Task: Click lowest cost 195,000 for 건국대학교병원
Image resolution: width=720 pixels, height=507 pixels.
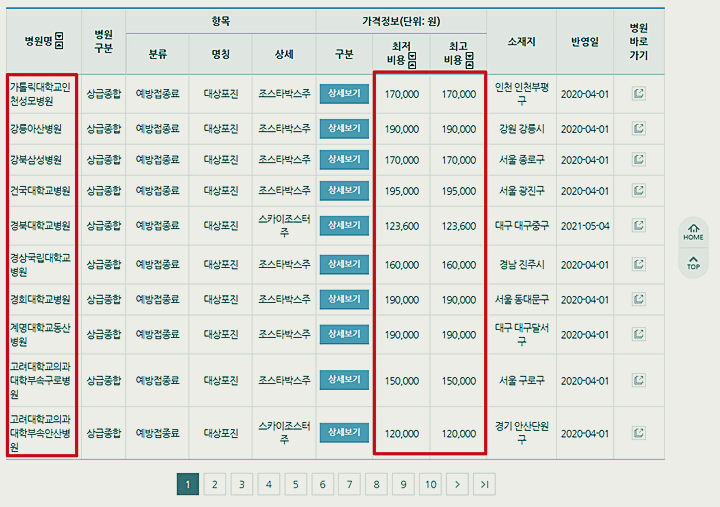Action: 402,191
